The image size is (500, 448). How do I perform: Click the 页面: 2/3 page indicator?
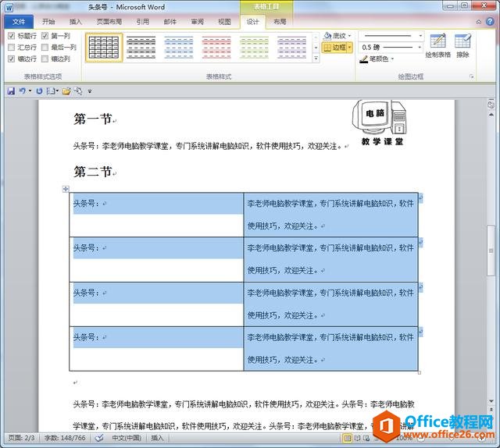21,438
